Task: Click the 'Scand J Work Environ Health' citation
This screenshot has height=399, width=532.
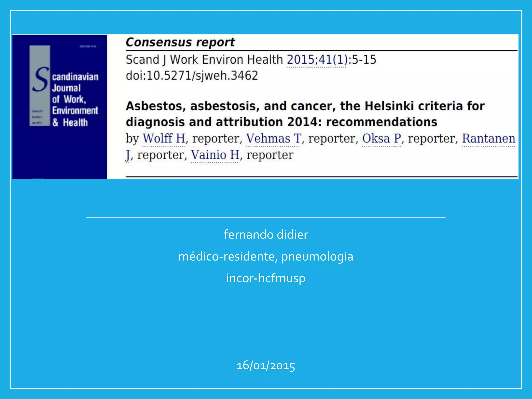Action: point(204,60)
